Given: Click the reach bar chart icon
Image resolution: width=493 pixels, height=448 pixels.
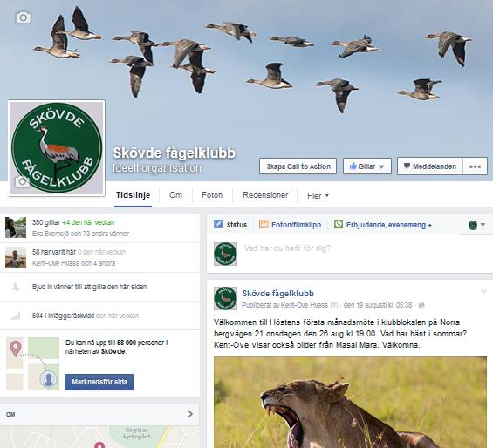Looking at the screenshot, I should (x=16, y=316).
